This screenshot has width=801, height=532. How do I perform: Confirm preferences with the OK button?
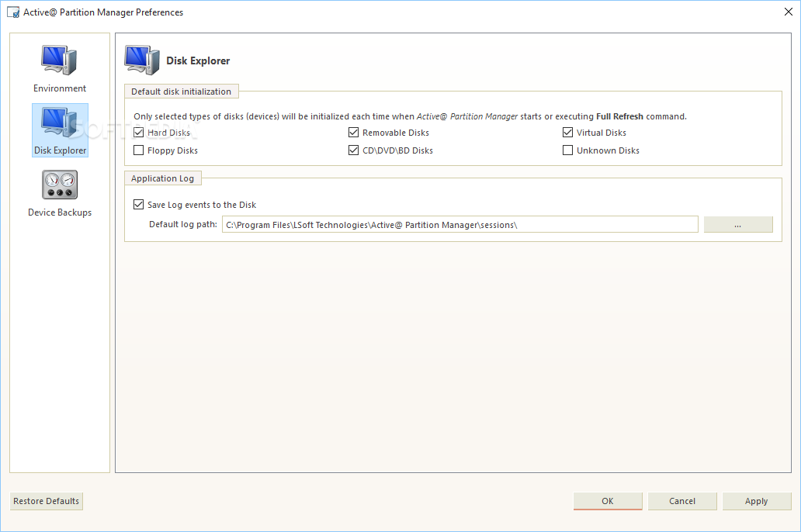(x=608, y=501)
